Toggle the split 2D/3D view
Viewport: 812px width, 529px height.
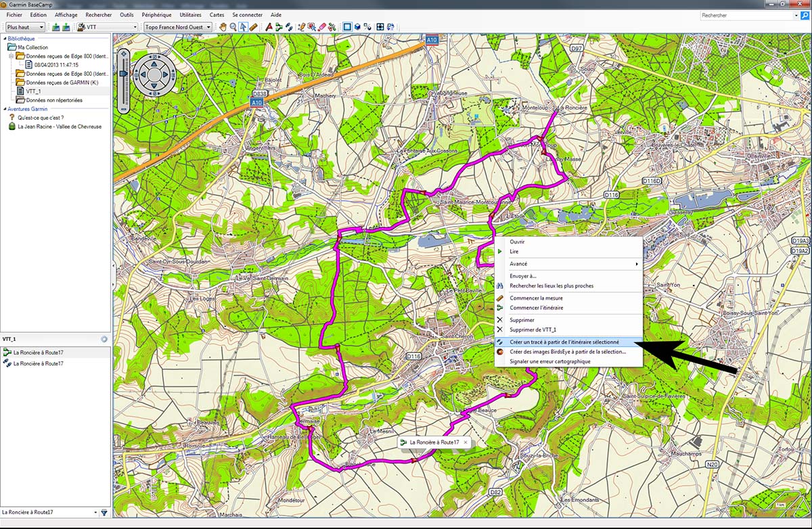(x=368, y=27)
